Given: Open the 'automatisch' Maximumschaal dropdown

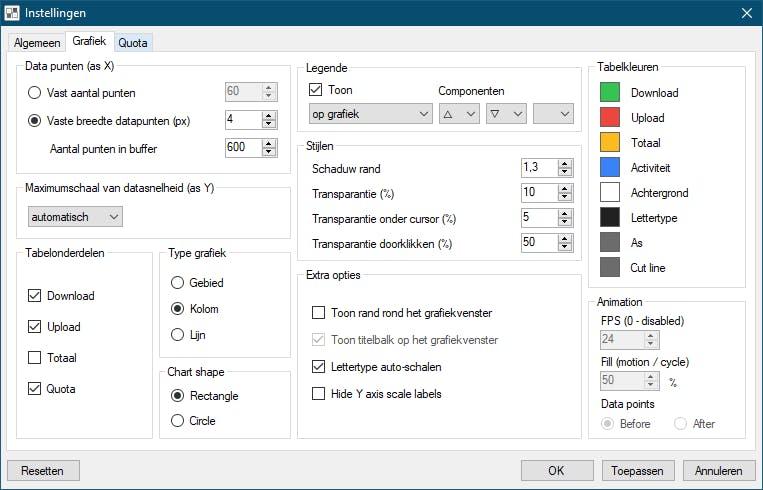Looking at the screenshot, I should (76, 216).
